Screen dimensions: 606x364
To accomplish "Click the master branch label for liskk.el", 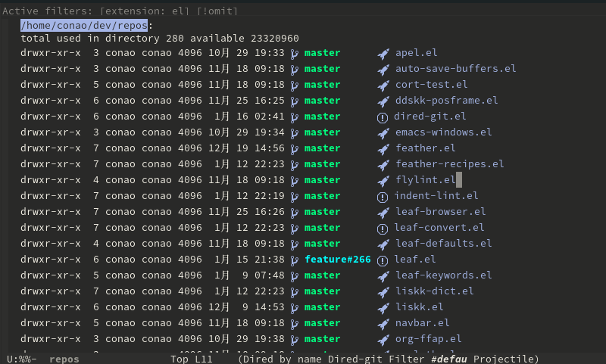I will pyautogui.click(x=323, y=307).
